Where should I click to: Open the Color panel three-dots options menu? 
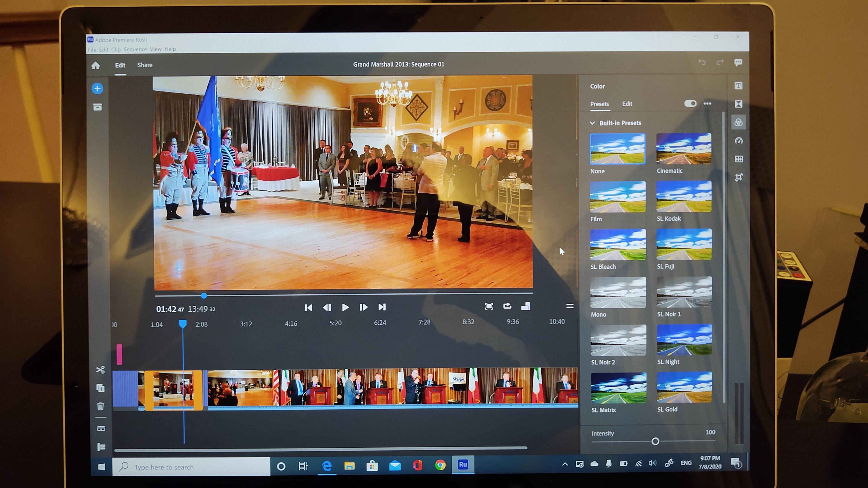pyautogui.click(x=707, y=103)
